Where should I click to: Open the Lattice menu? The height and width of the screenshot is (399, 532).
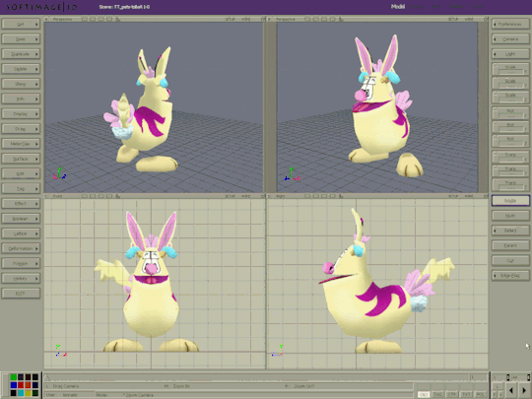point(21,233)
